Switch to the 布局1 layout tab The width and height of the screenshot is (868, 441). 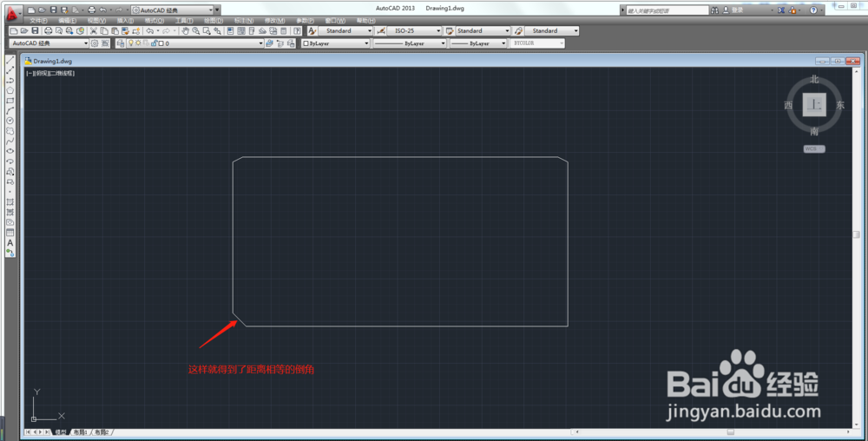(x=80, y=432)
